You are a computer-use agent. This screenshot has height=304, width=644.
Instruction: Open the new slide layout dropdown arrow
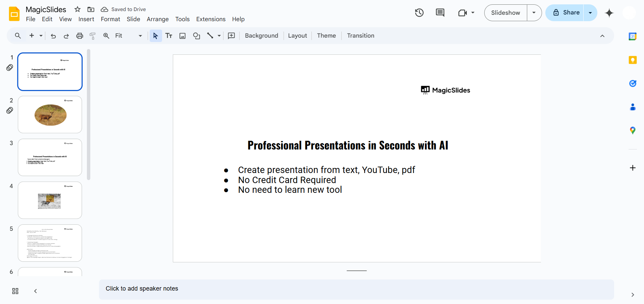tap(41, 36)
